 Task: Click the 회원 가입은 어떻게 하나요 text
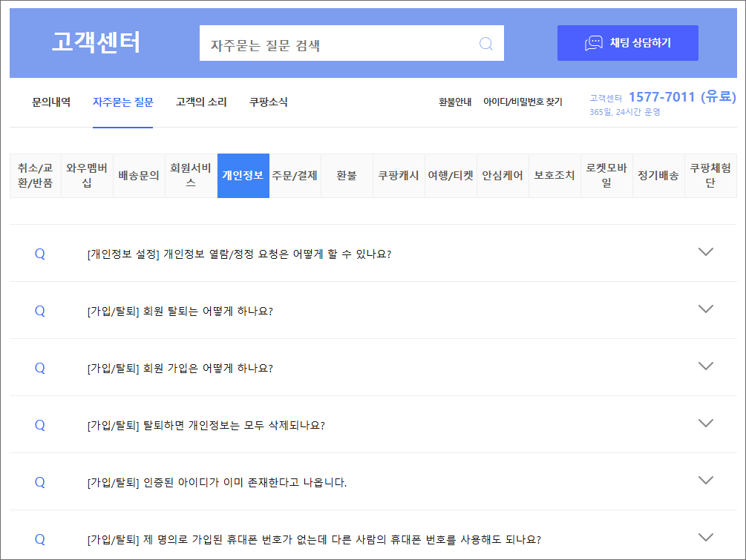[180, 368]
